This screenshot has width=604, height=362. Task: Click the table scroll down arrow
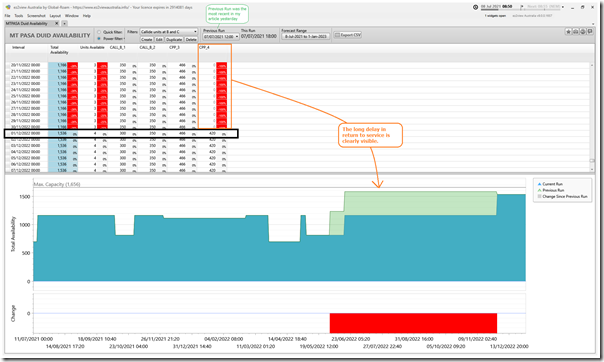tap(592, 169)
